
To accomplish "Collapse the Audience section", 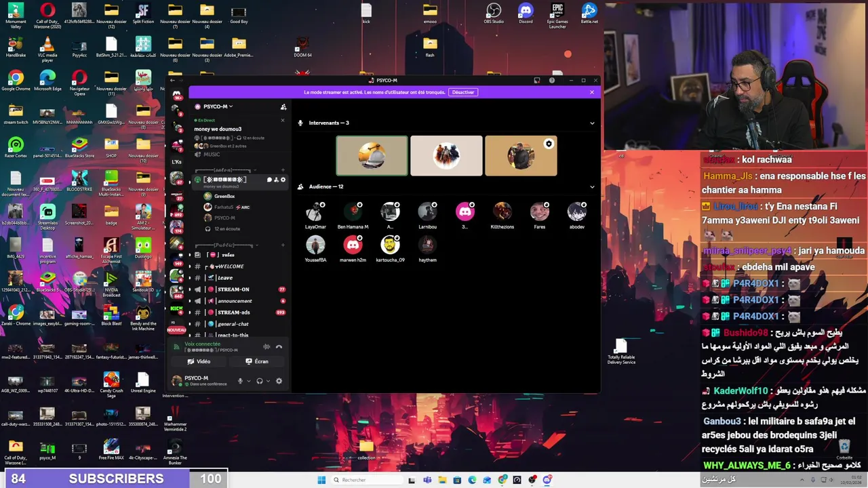I will (592, 187).
